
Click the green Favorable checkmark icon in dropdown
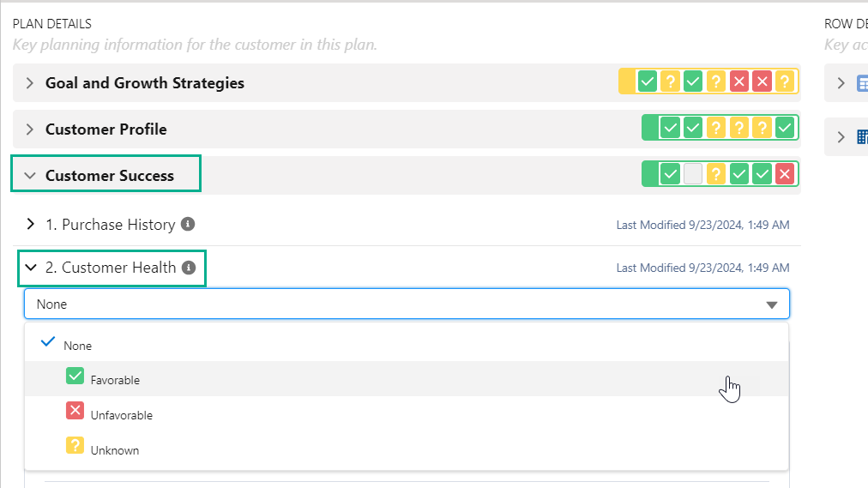point(75,377)
